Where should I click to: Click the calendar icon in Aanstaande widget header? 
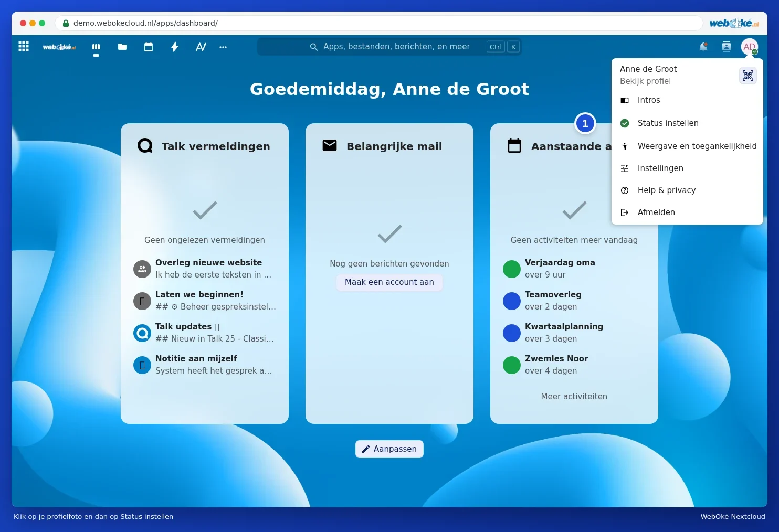514,145
